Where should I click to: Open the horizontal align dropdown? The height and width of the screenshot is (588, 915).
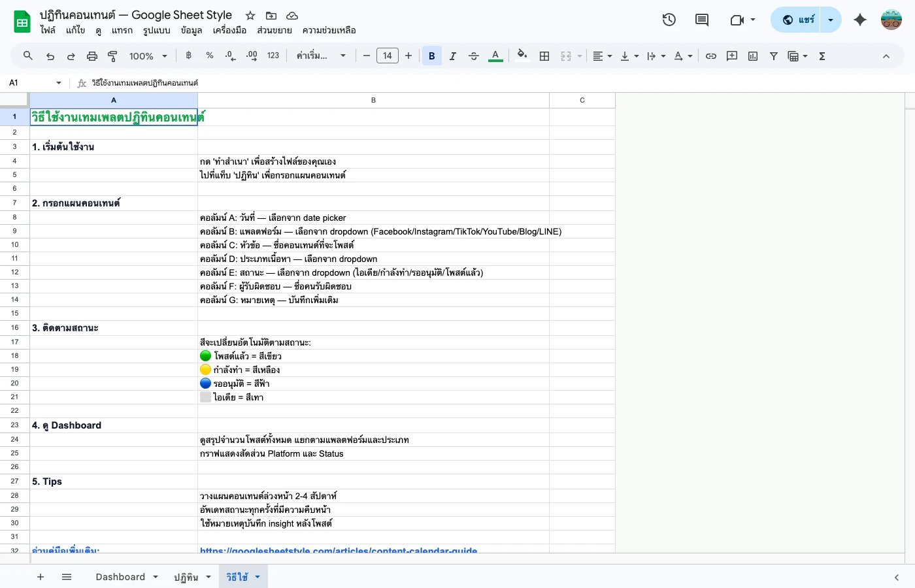tap(601, 56)
